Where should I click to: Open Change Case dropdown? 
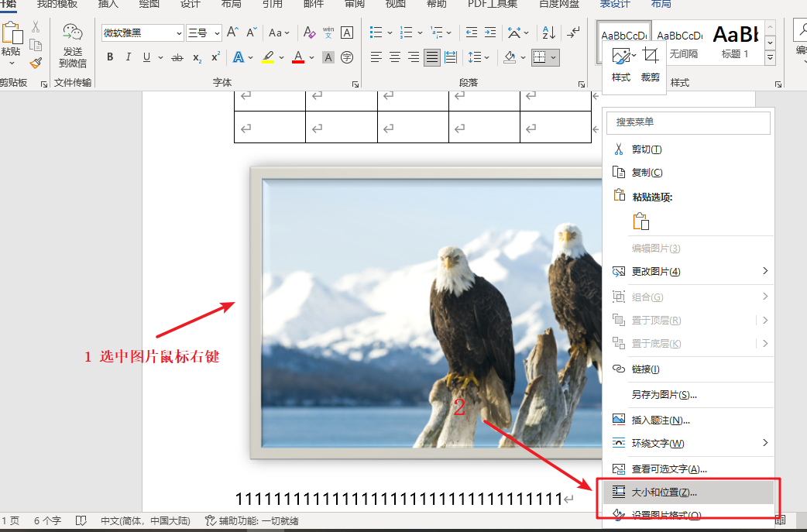279,33
